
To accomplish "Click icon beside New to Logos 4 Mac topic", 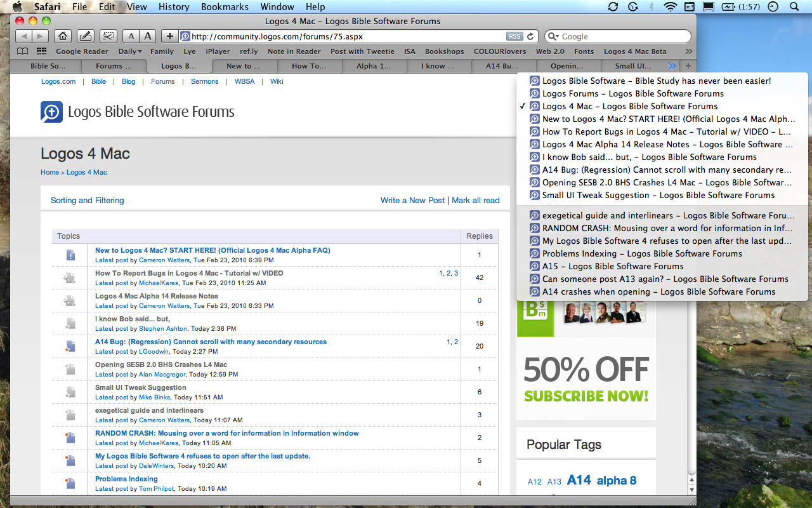I will coord(70,255).
